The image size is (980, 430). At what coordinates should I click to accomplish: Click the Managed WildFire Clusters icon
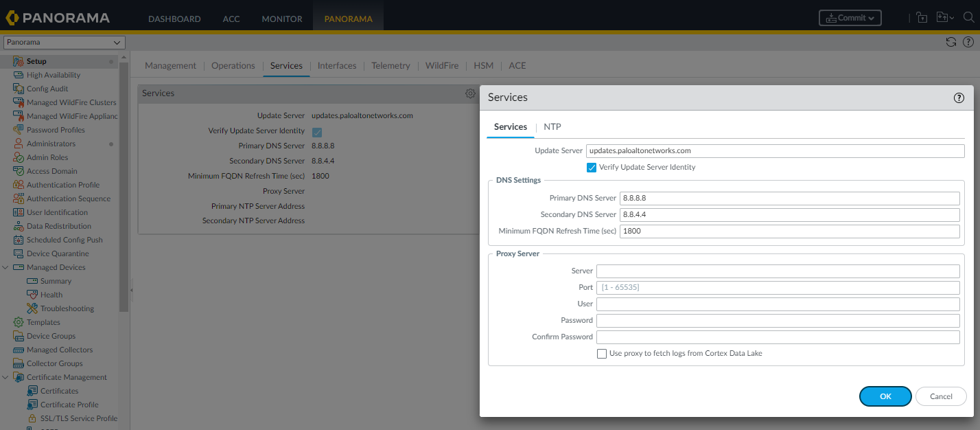pyautogui.click(x=19, y=102)
